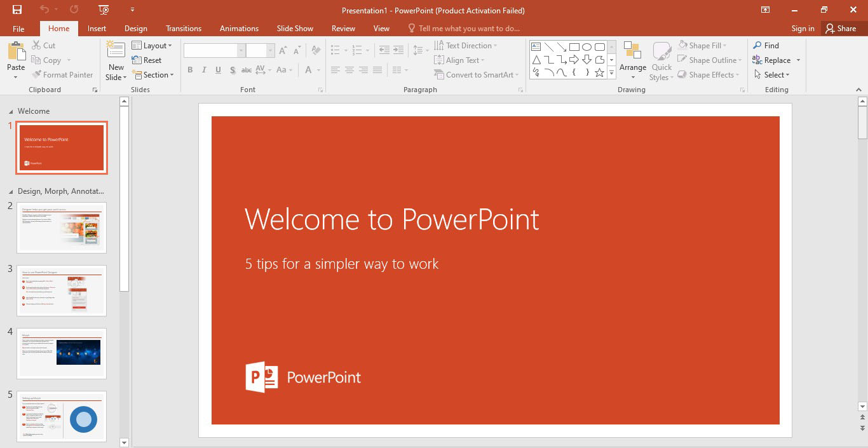Click the Arrange icon

pos(633,51)
